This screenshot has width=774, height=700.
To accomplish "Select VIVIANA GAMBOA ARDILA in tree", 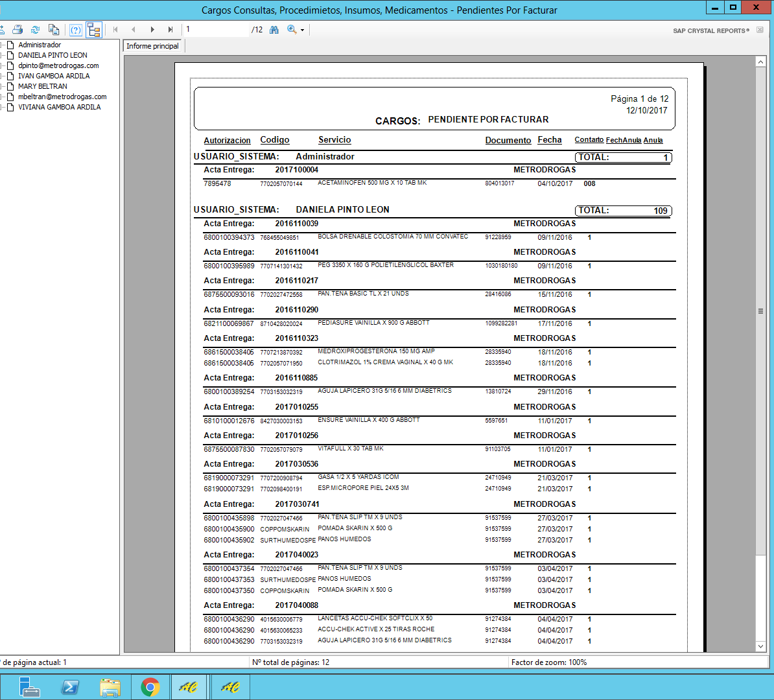I will [59, 107].
